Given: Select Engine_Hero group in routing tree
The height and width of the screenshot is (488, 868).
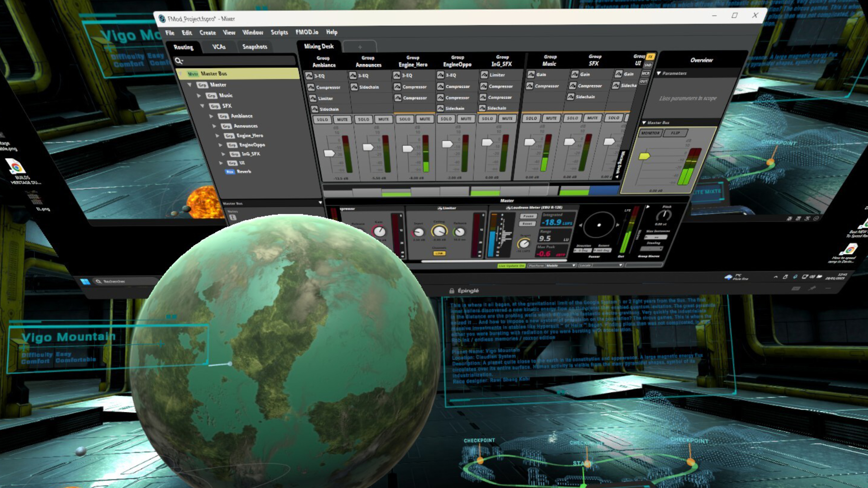Looking at the screenshot, I should coord(250,136).
